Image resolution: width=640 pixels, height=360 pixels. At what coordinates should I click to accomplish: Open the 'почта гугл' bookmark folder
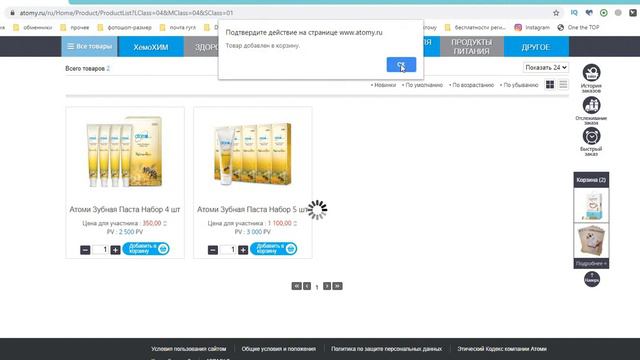[178, 27]
